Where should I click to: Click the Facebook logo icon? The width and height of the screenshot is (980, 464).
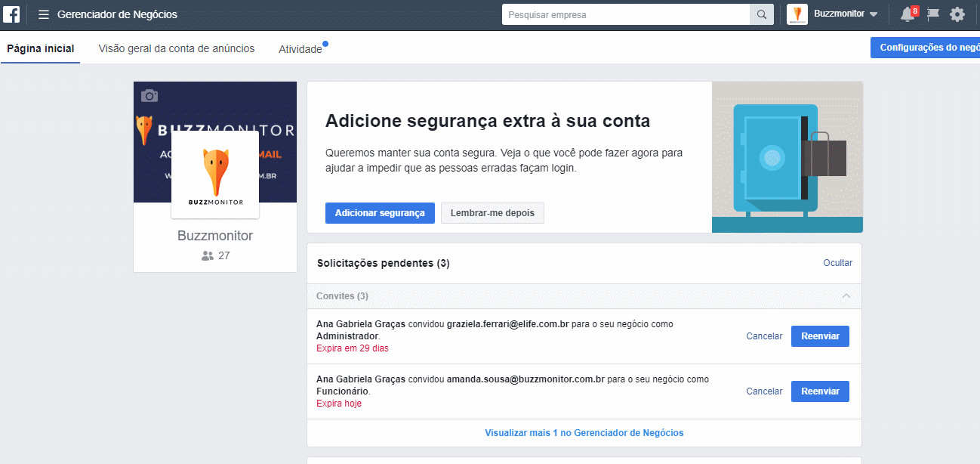tap(13, 14)
